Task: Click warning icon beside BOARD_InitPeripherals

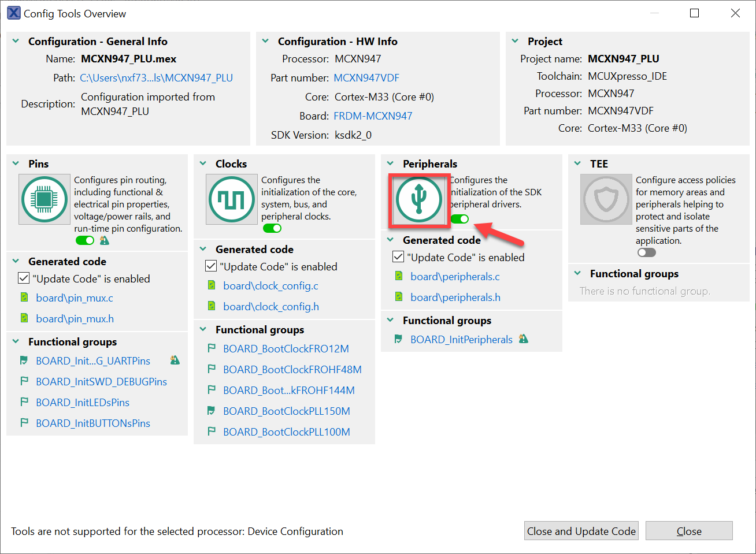Action: [x=524, y=339]
